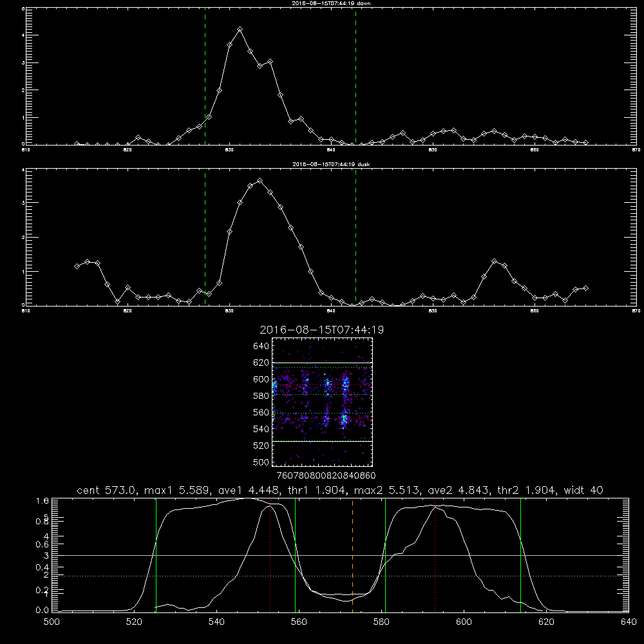Click the first diamond marker of the dusk curve
The width and height of the screenshot is (644, 644).
click(77, 267)
